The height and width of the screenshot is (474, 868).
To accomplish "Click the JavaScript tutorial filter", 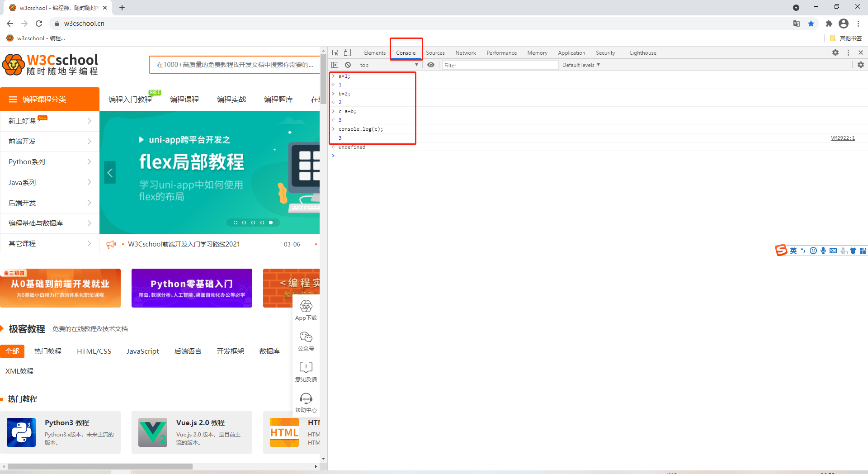I will (143, 351).
